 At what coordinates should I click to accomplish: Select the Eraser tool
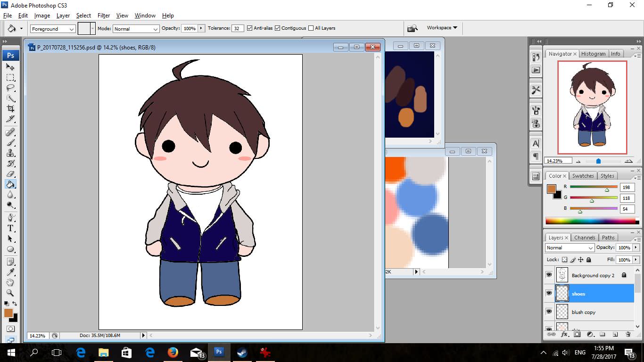click(x=10, y=173)
